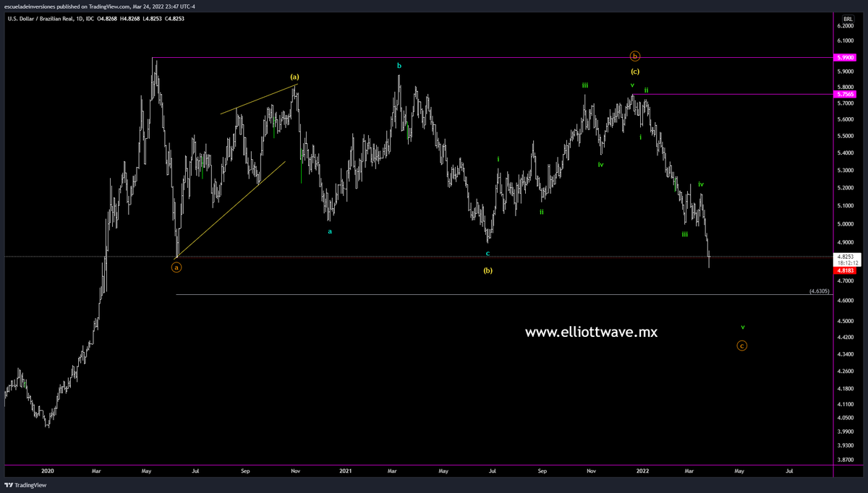This screenshot has width=868, height=493.
Task: Select the upper yellow trendline of the wedge
Action: [x=258, y=99]
